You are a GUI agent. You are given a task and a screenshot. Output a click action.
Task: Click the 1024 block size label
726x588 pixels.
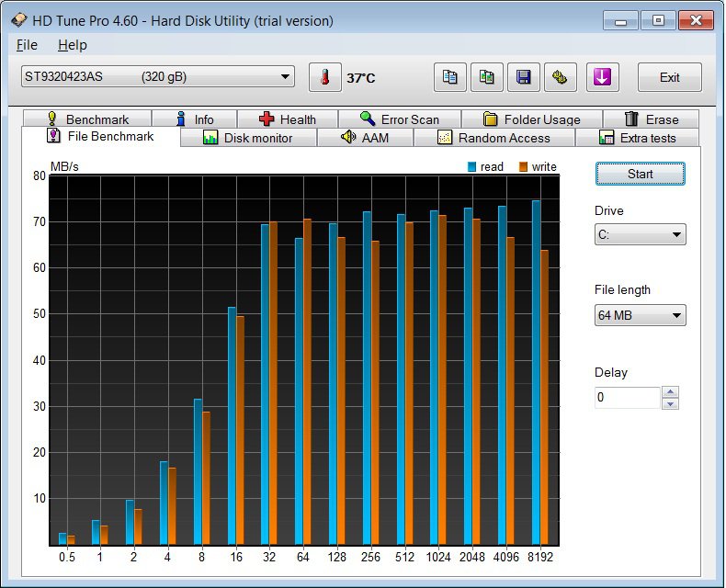(x=438, y=557)
